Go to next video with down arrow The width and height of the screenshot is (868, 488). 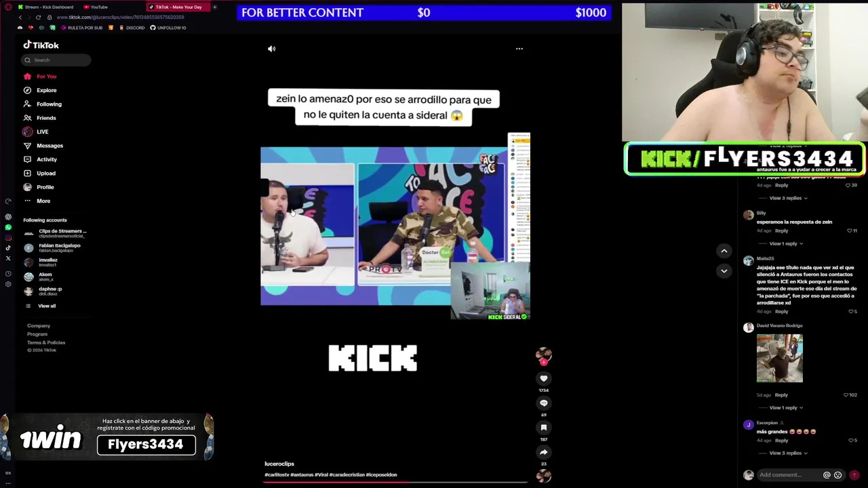pos(724,270)
